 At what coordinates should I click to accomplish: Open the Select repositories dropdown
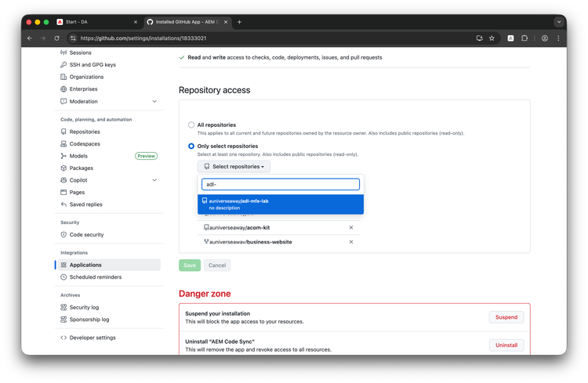pyautogui.click(x=234, y=167)
